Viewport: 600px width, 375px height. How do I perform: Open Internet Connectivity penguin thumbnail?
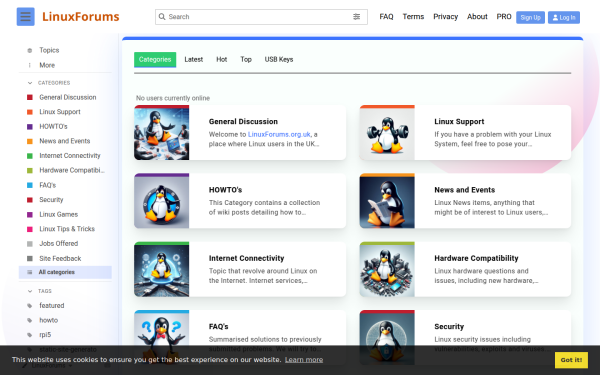click(x=161, y=269)
